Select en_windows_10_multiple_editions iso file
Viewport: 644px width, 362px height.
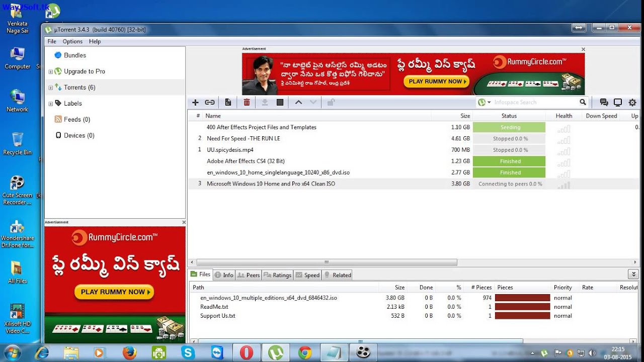coord(269,298)
